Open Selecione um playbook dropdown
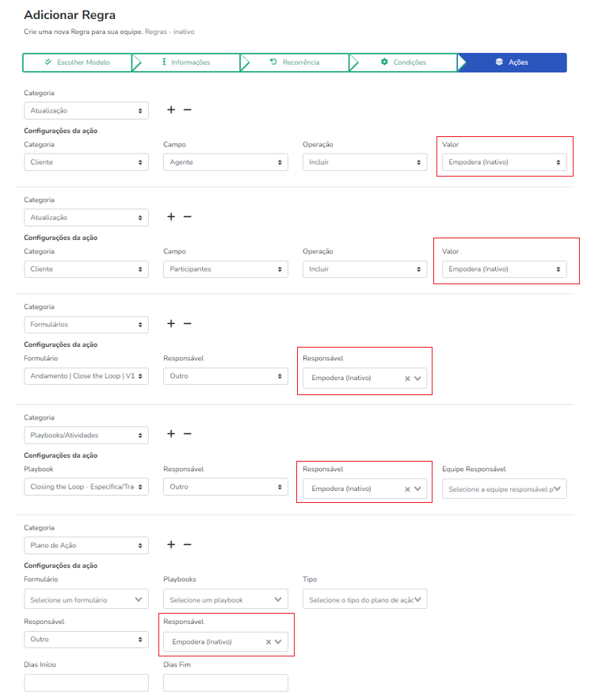 click(x=225, y=600)
